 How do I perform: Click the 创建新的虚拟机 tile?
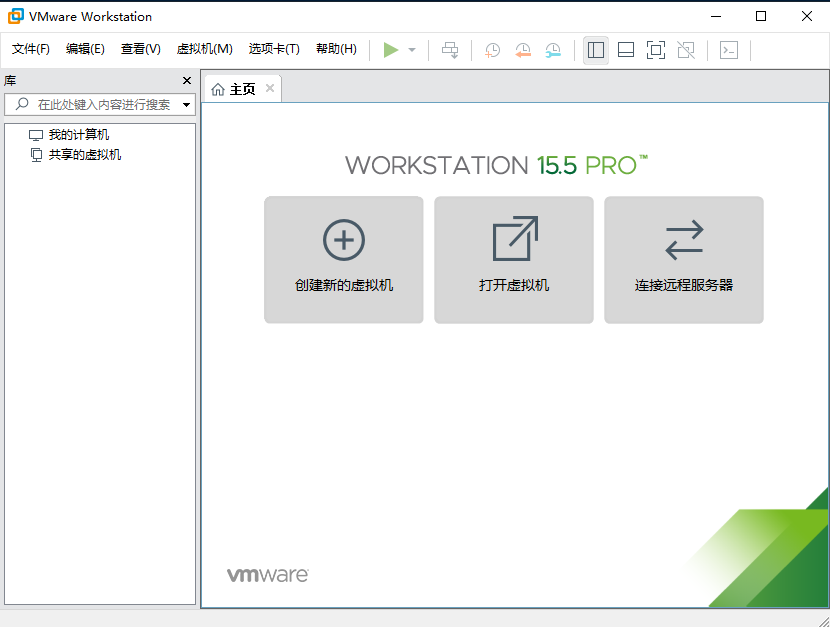coord(344,260)
